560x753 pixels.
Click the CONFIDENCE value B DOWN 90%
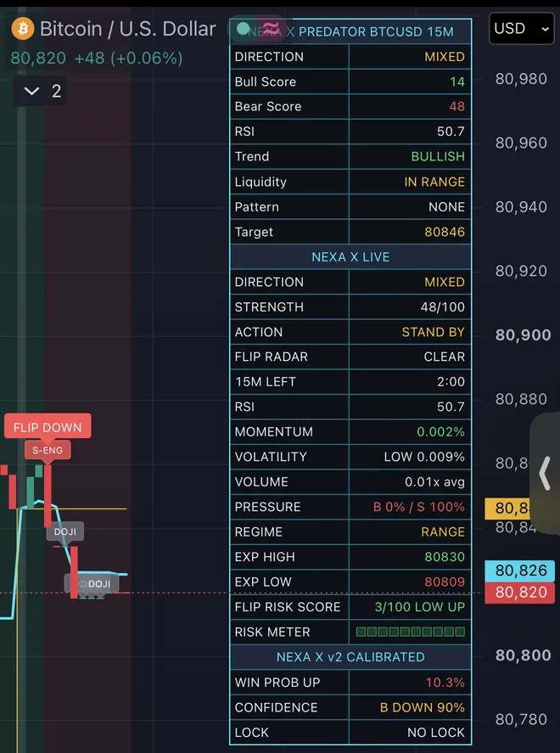[423, 707]
